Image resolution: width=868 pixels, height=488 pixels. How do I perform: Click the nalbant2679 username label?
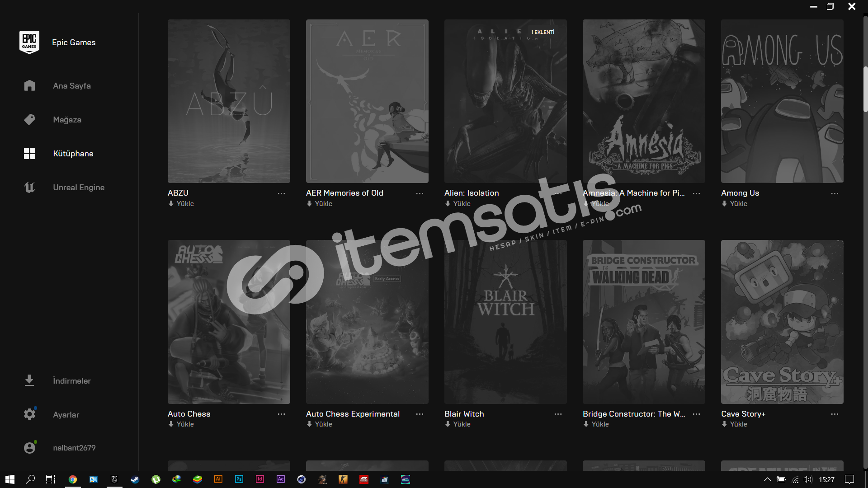[74, 448]
